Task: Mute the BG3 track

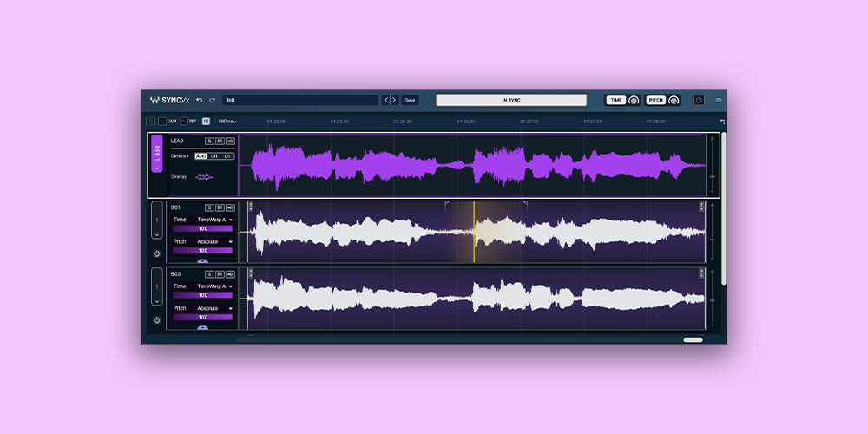Action: tap(220, 274)
